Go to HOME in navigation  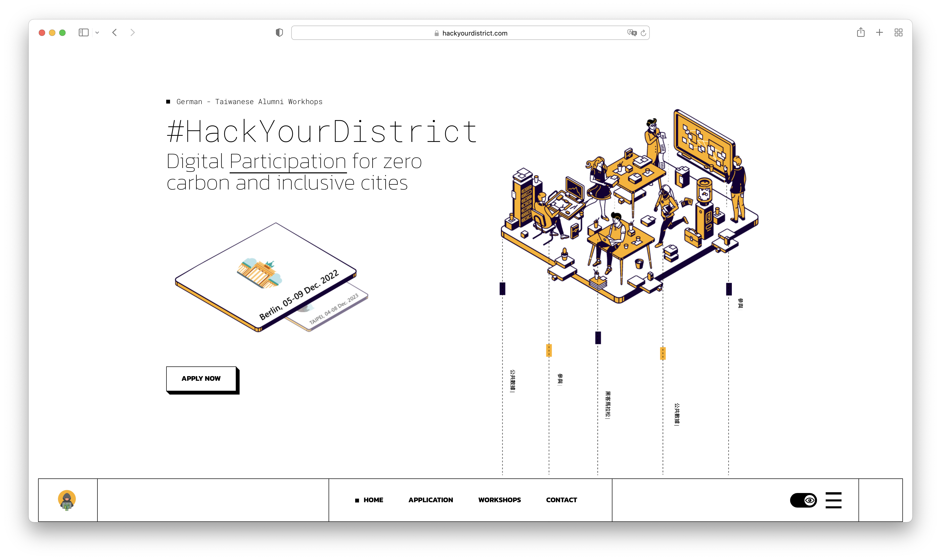373,500
